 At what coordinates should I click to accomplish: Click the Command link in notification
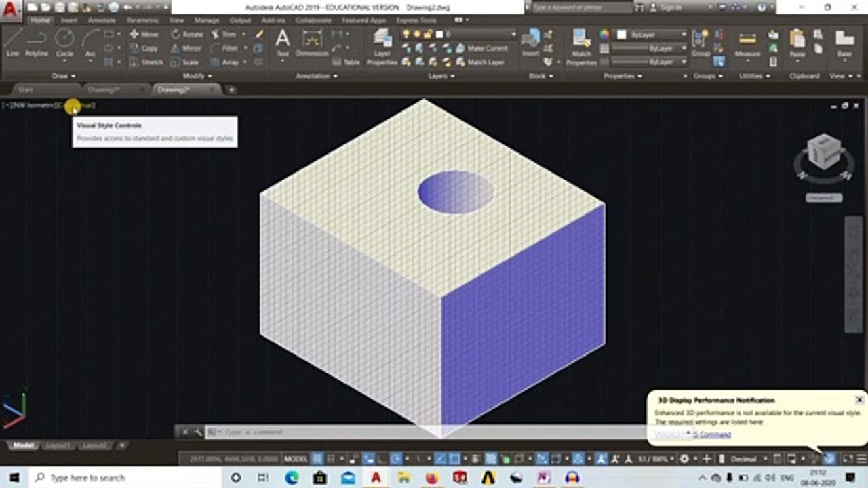click(x=712, y=434)
